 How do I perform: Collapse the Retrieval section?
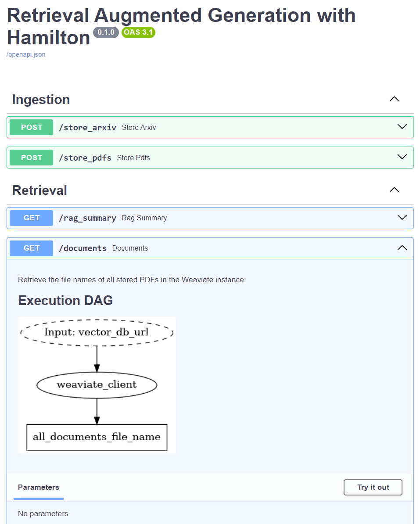click(394, 190)
